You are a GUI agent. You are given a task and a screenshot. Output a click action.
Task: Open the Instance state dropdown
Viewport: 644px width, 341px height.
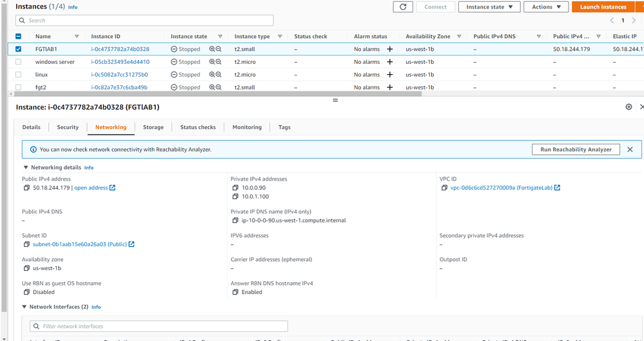[x=489, y=7]
